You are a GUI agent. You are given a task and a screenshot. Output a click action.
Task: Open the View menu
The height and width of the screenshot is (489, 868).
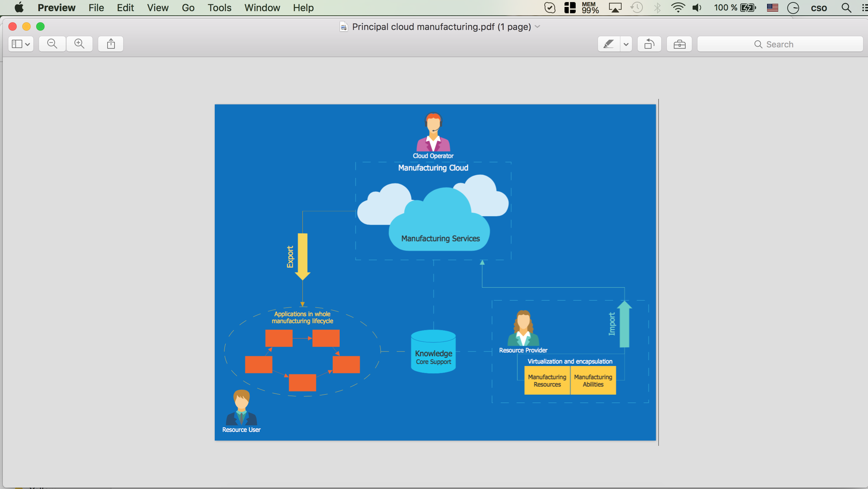pyautogui.click(x=158, y=8)
